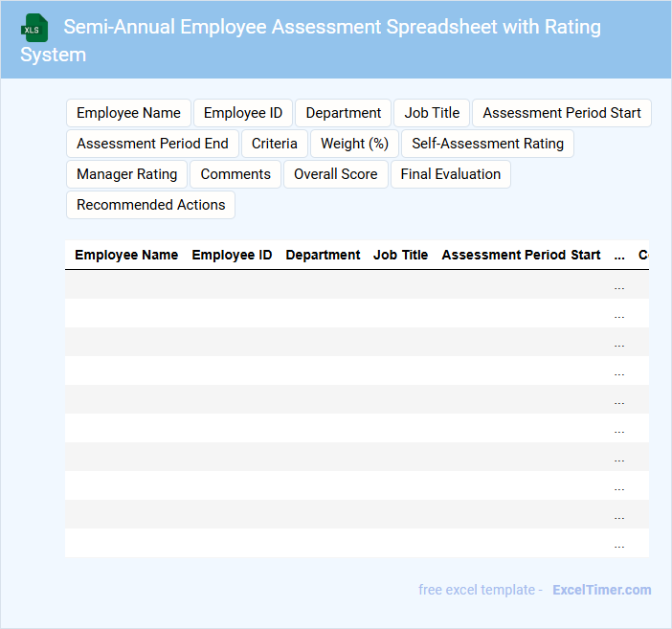This screenshot has width=672, height=629.
Task: Select the Employee ID tag
Action: pyautogui.click(x=243, y=113)
